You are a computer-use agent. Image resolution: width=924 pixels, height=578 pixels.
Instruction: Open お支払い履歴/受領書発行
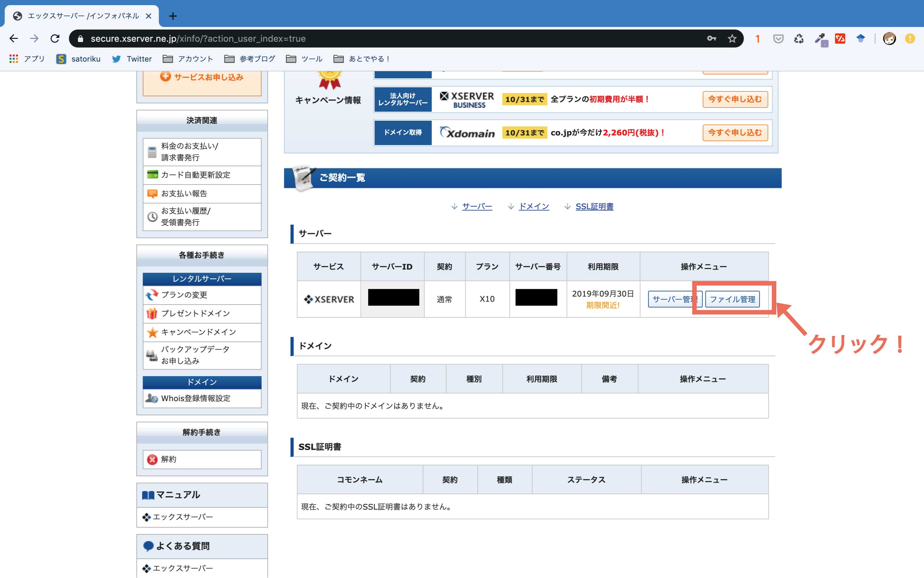point(202,217)
